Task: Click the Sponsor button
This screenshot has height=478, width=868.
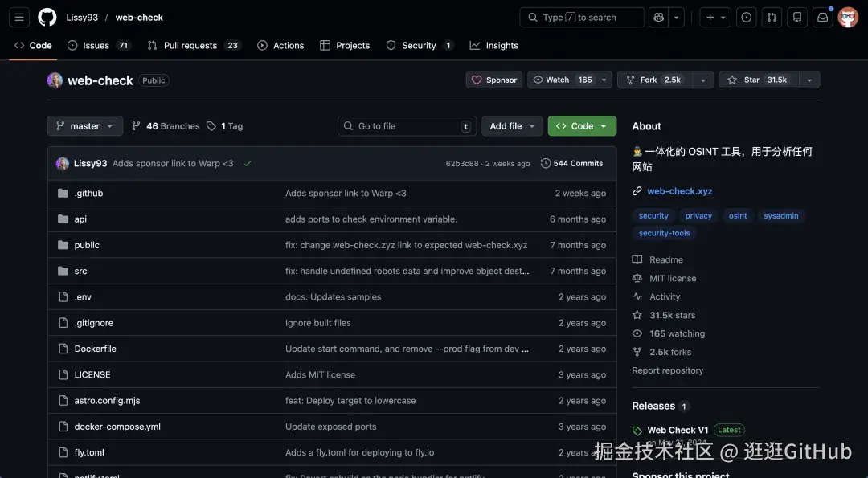Action: click(494, 80)
